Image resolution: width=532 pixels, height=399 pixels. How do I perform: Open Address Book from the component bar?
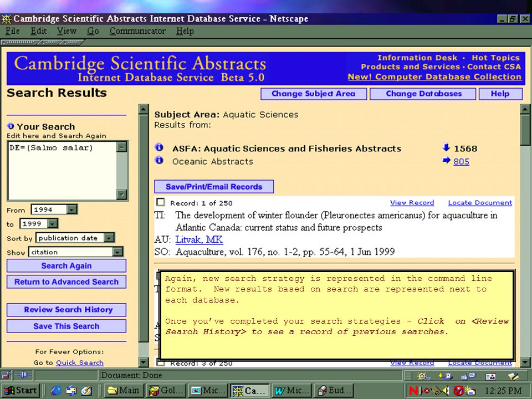(x=491, y=376)
